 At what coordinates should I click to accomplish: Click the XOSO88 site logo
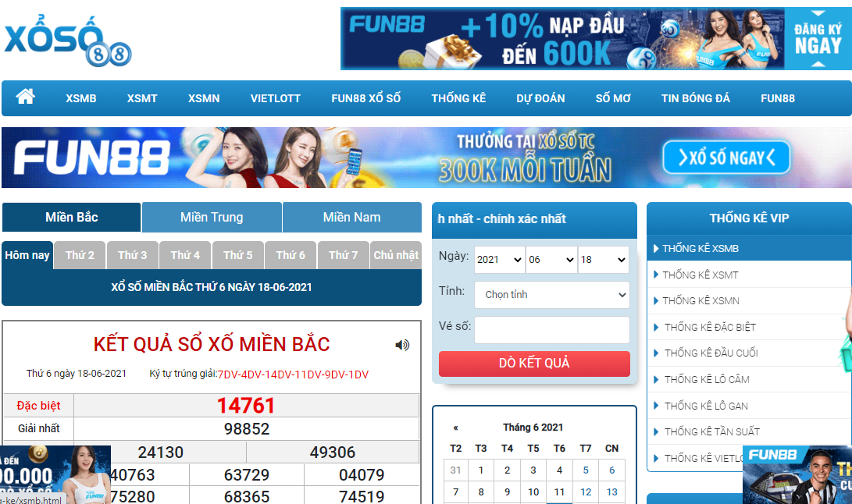click(68, 41)
